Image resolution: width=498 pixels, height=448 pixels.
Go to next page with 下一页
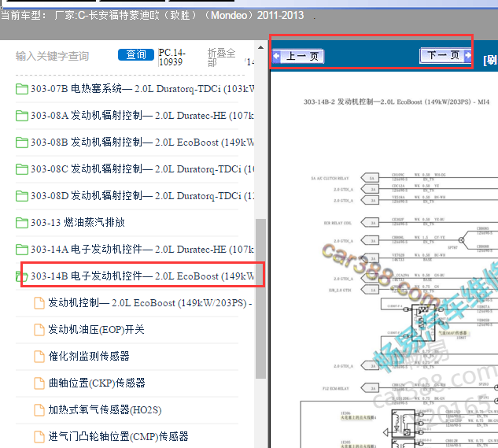point(445,56)
